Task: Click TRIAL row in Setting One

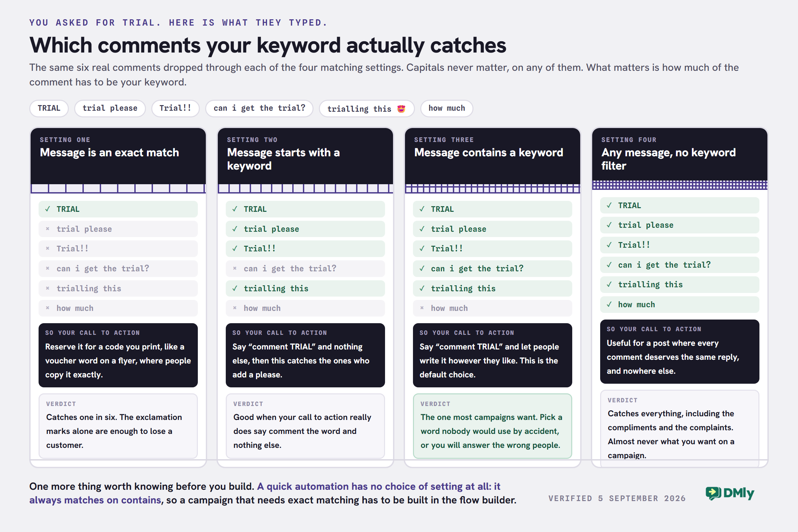Action: (x=118, y=209)
